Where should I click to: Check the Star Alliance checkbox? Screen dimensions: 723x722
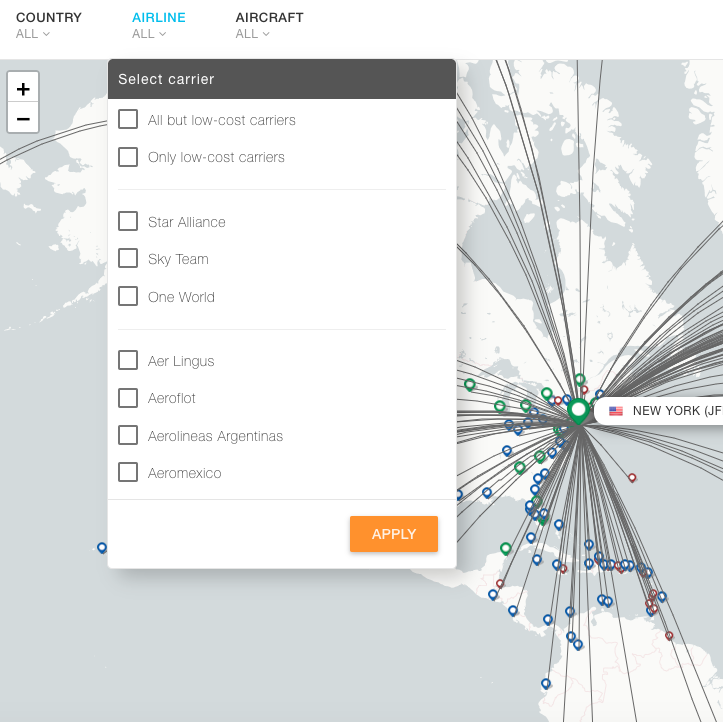pyautogui.click(x=128, y=221)
